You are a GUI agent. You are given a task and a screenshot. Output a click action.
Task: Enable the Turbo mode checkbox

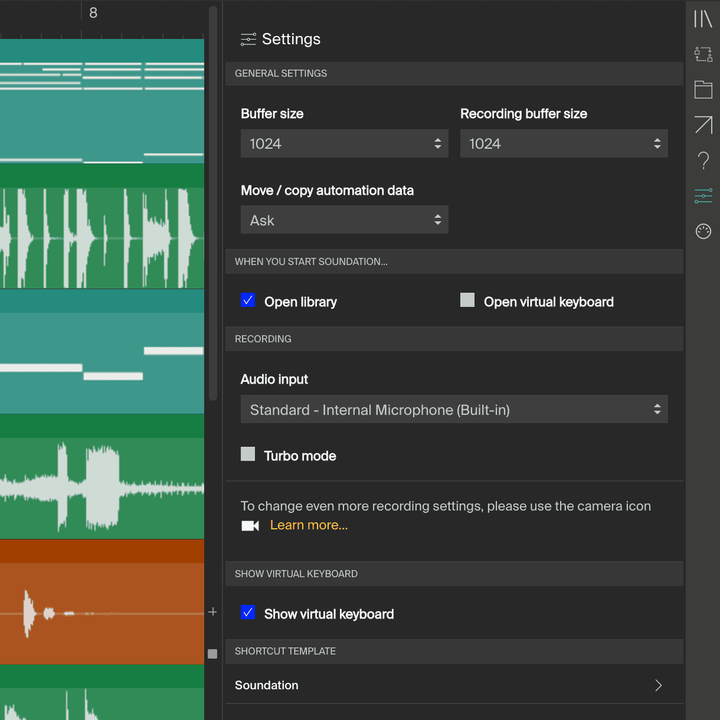point(248,454)
